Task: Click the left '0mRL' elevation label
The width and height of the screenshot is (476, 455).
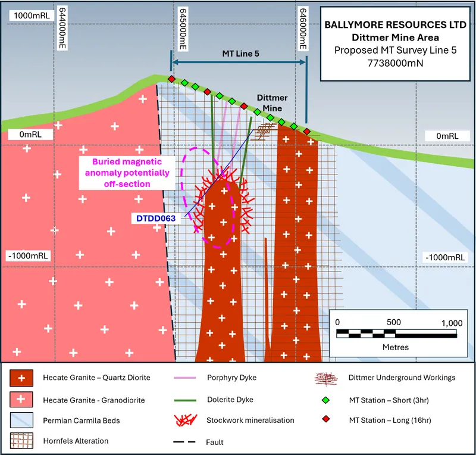Action: tap(30, 135)
